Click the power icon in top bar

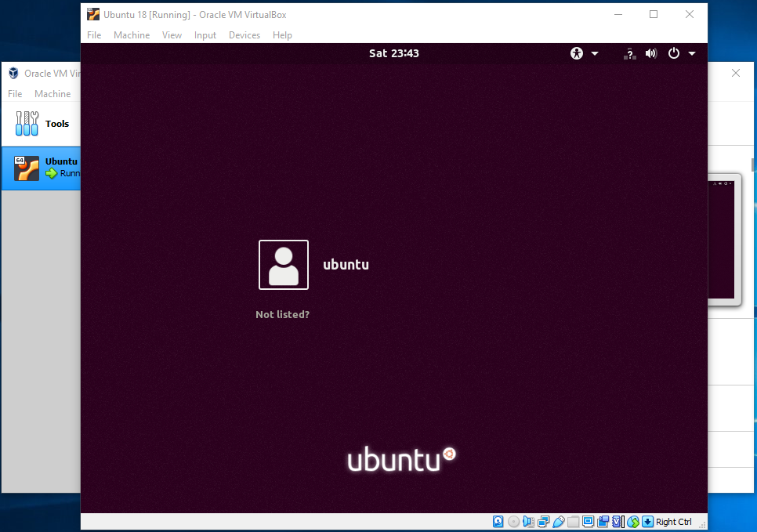(673, 53)
